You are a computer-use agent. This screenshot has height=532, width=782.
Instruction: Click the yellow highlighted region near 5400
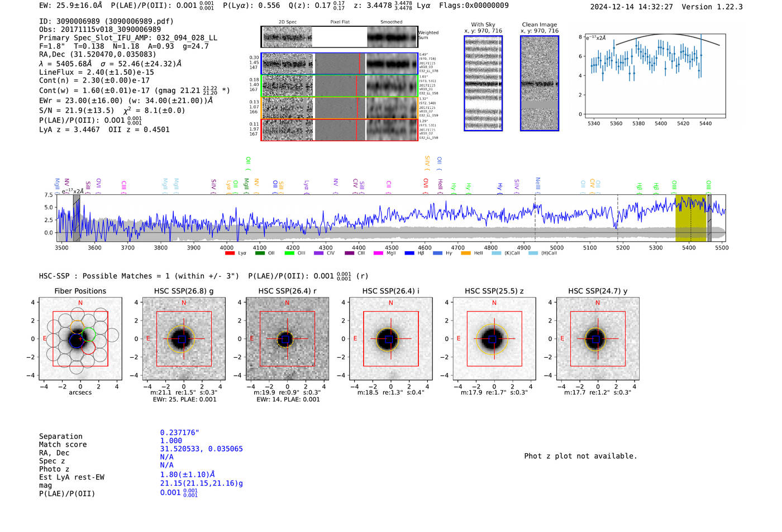click(690, 218)
